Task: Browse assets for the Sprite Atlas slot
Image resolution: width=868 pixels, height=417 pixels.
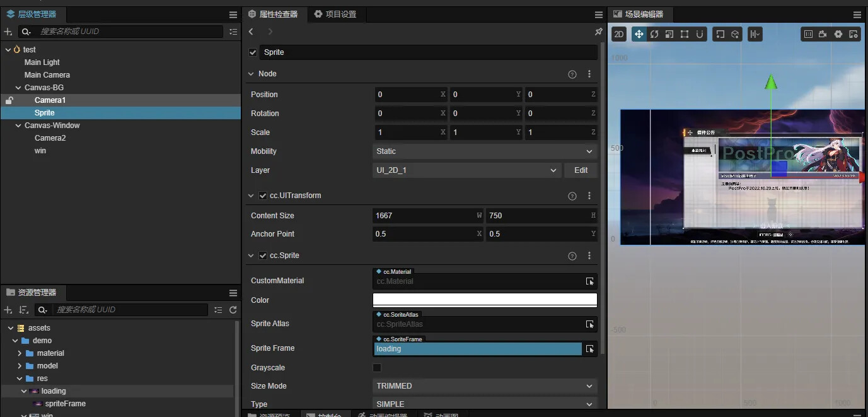Action: pyautogui.click(x=590, y=324)
